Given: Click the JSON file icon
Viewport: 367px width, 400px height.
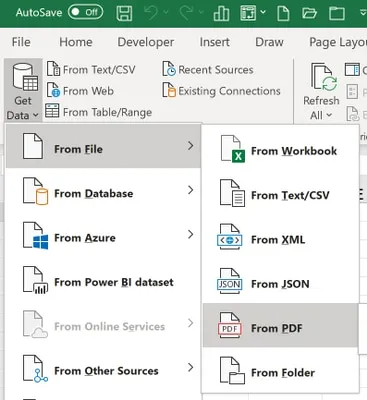Looking at the screenshot, I should (x=229, y=281).
